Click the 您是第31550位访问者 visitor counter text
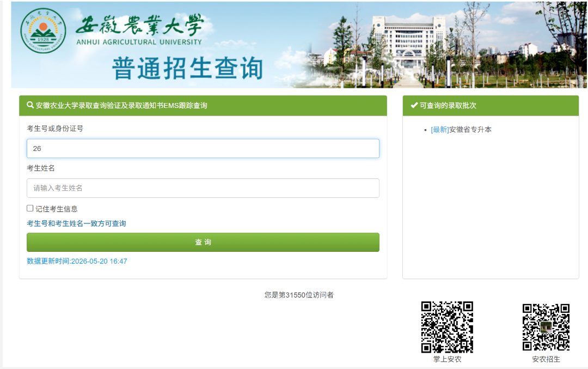The height and width of the screenshot is (369, 588). coord(299,295)
